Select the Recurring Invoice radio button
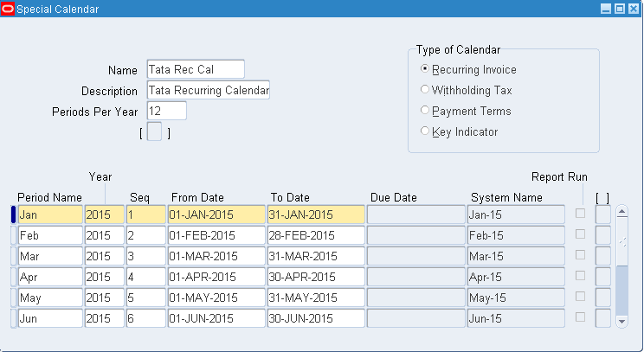Screen dimensions: 644x352 coord(424,69)
